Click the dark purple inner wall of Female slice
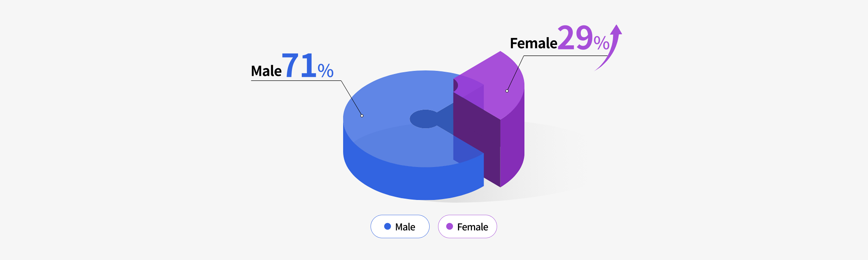The width and height of the screenshot is (868, 260). 476,135
